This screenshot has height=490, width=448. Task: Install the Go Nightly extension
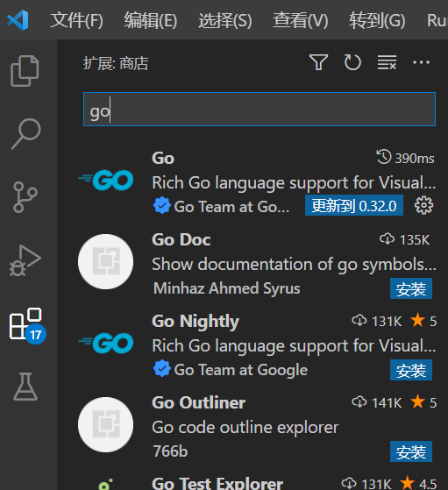(411, 370)
